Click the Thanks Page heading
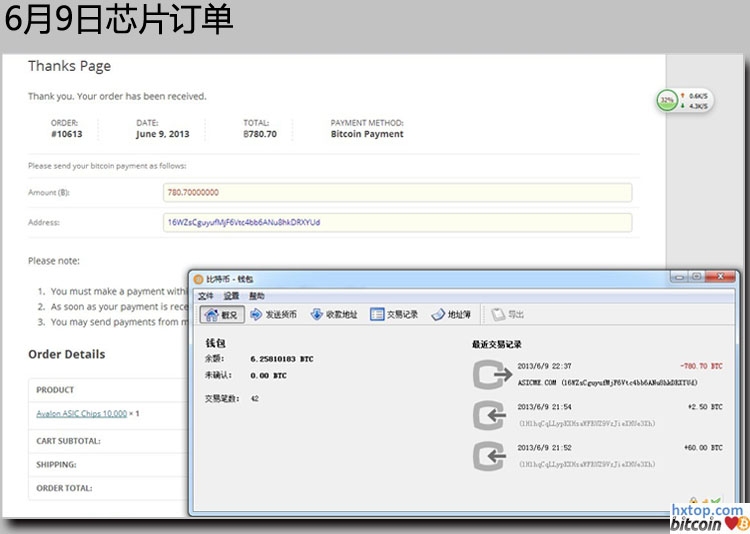The image size is (750, 534). pos(69,66)
